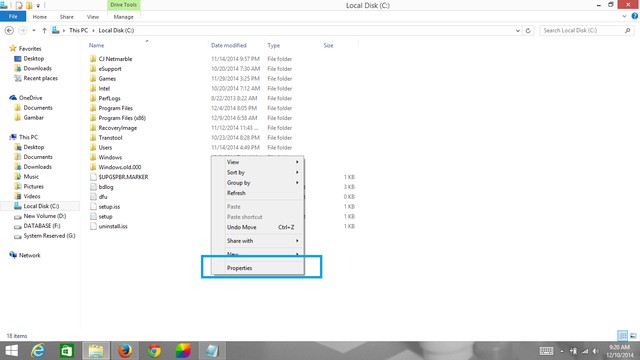Select the Program Files (x86) folder
Screen dimensions: 640x360
[x=122, y=118]
